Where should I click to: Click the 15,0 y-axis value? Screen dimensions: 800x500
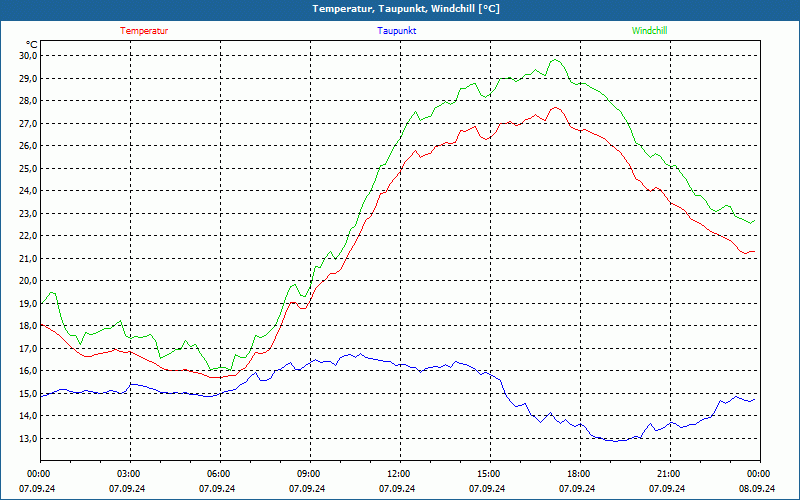(29, 393)
